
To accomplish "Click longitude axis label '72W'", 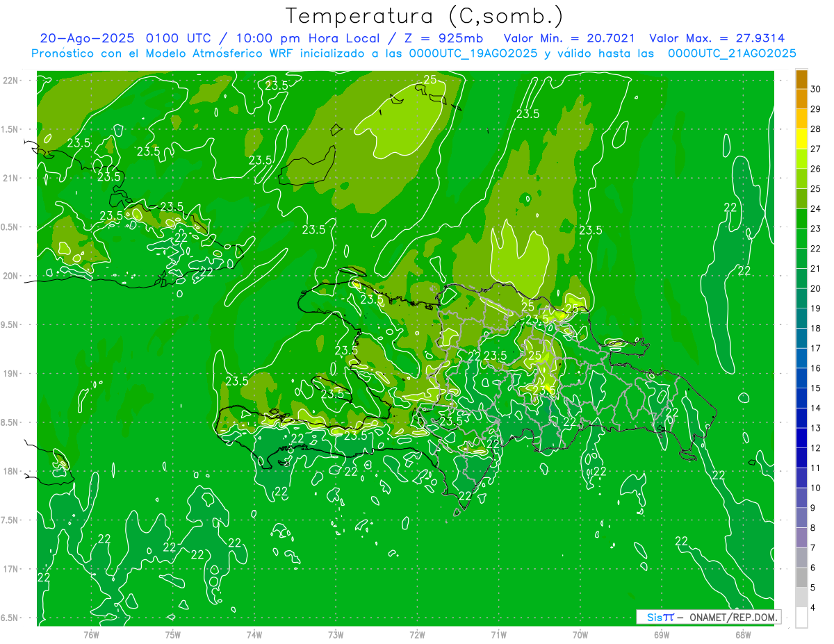I will (417, 634).
